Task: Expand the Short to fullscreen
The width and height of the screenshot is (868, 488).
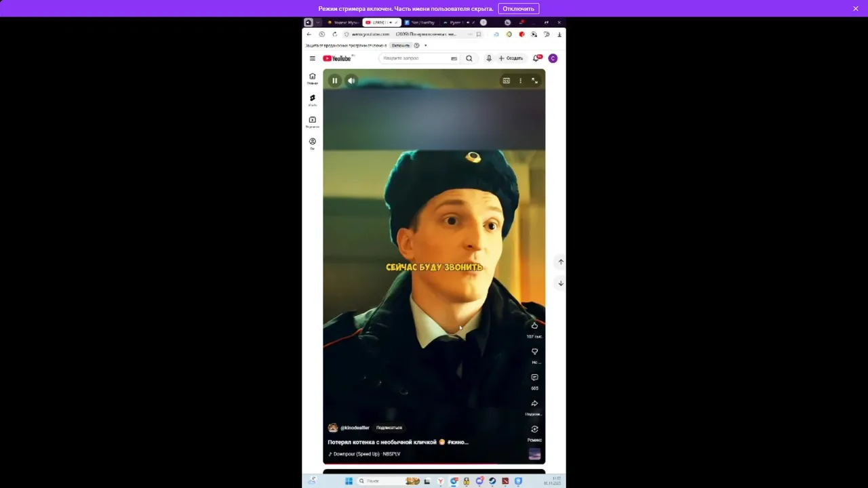Action: point(534,81)
